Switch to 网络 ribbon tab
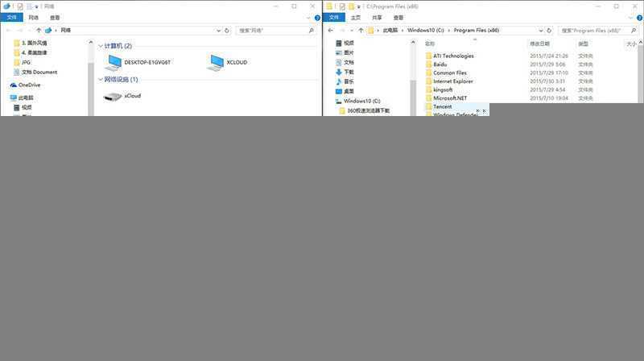The height and width of the screenshot is (361, 644). pyautogui.click(x=33, y=18)
